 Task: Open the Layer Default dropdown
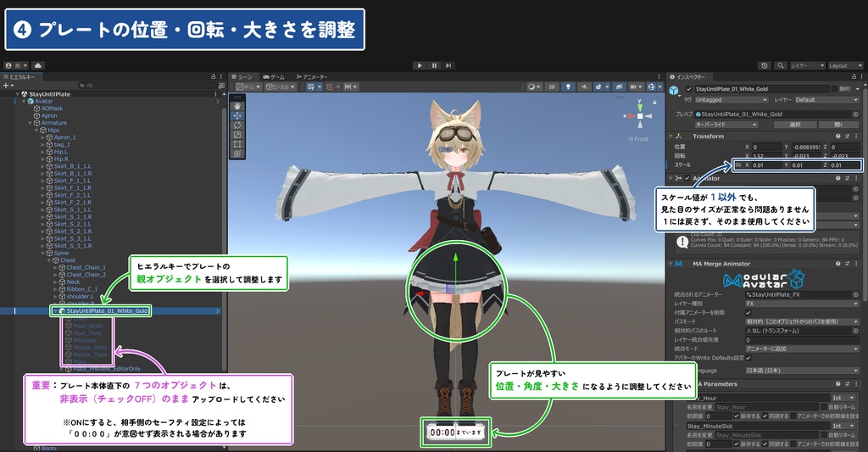pos(826,100)
